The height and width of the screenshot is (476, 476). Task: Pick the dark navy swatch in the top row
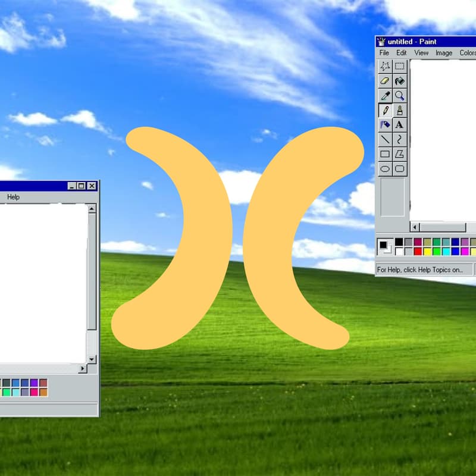point(455,242)
